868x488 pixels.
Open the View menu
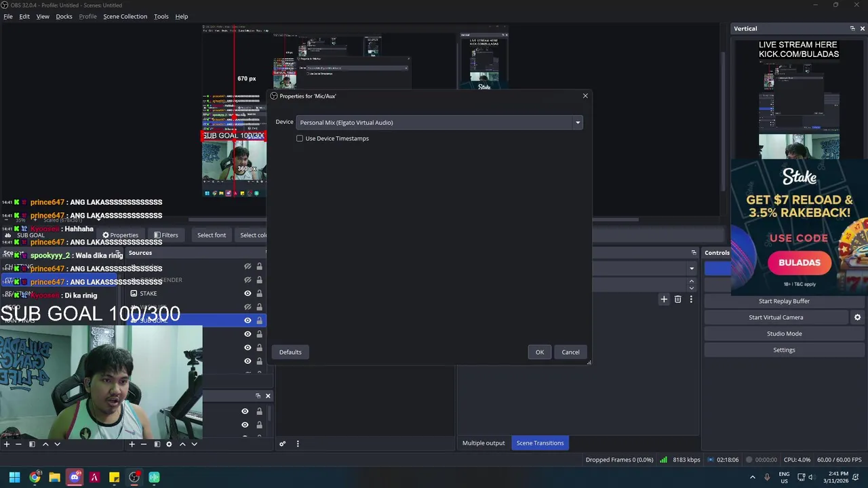(x=43, y=16)
